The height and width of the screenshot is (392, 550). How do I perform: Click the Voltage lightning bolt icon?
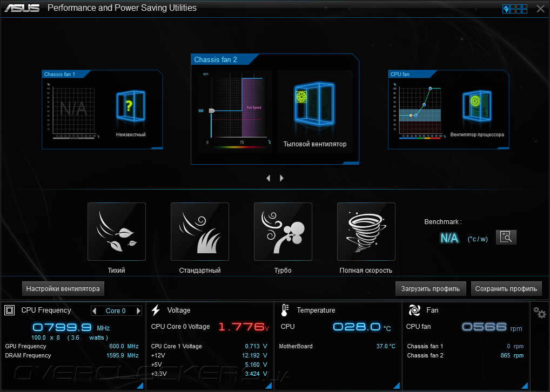pos(156,310)
